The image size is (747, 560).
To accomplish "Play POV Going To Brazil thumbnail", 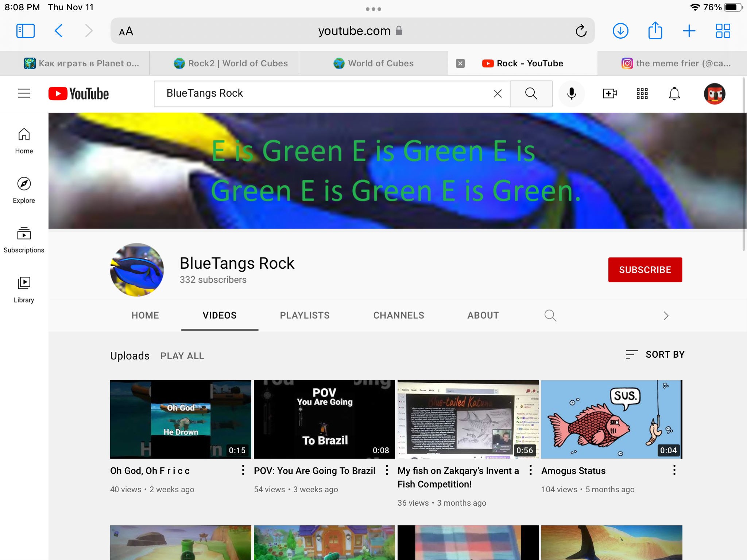I will click(x=324, y=419).
